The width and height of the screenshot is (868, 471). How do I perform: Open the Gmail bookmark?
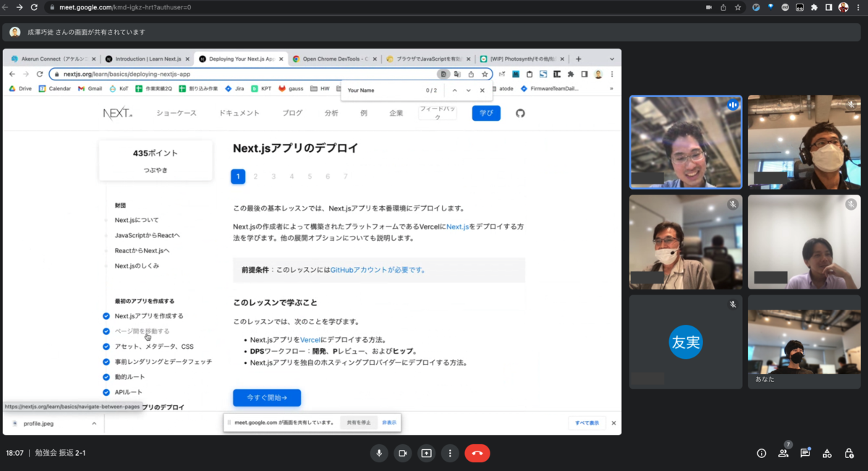tap(90, 88)
